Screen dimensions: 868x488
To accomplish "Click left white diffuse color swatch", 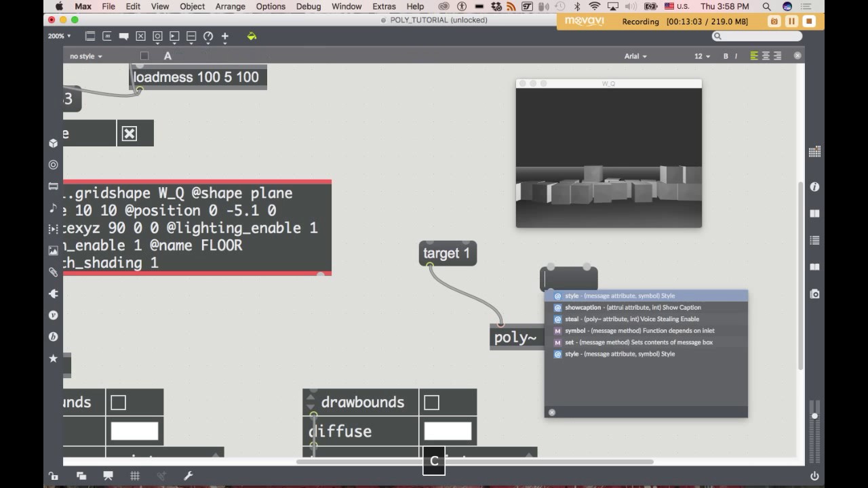I will (134, 431).
